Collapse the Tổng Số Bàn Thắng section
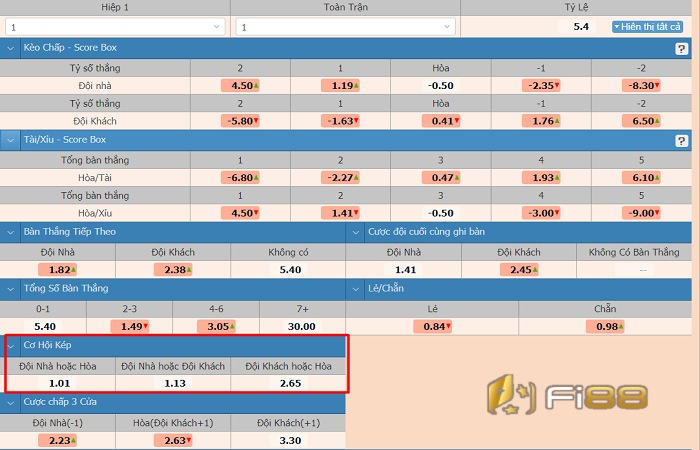The width and height of the screenshot is (700, 450). point(10,289)
